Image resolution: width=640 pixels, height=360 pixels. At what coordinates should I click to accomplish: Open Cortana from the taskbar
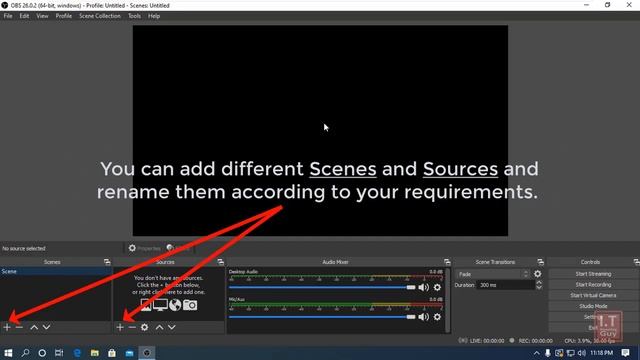coord(42,353)
